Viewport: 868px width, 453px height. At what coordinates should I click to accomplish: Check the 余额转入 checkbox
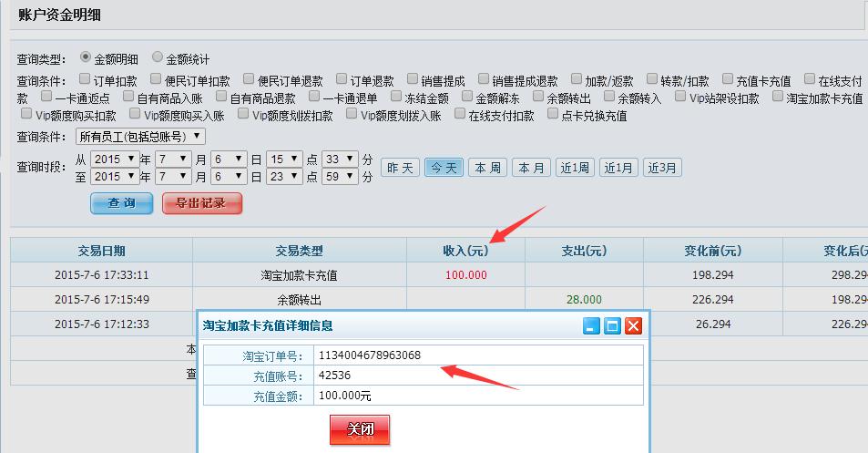(x=609, y=97)
